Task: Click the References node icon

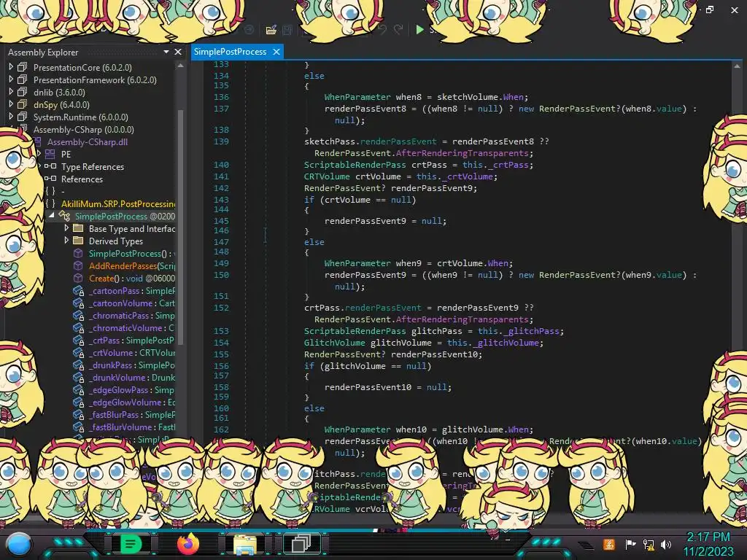Action: [x=50, y=179]
